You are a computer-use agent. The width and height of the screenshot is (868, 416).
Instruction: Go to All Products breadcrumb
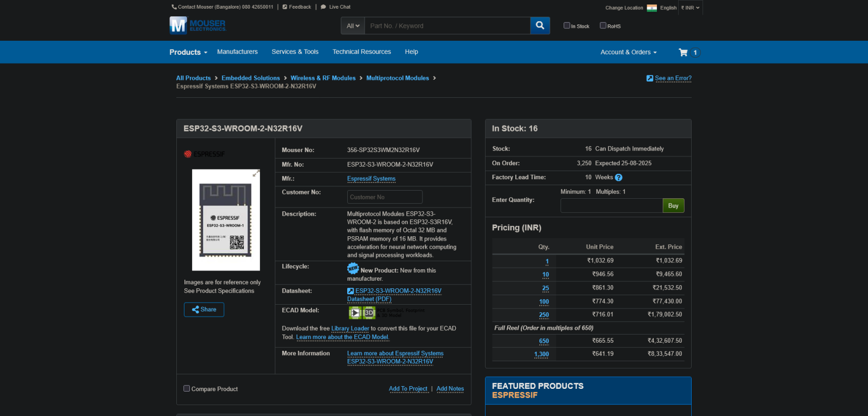point(193,78)
